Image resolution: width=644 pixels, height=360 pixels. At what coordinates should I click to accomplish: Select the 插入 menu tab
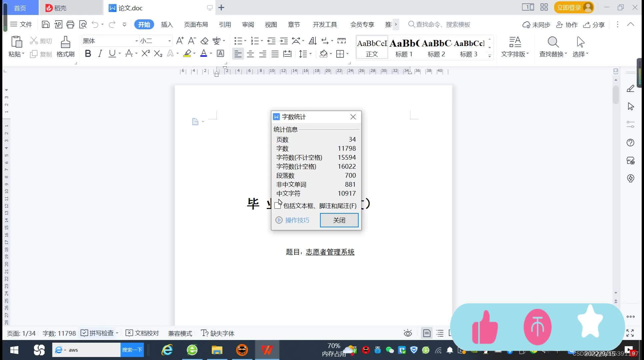click(167, 24)
